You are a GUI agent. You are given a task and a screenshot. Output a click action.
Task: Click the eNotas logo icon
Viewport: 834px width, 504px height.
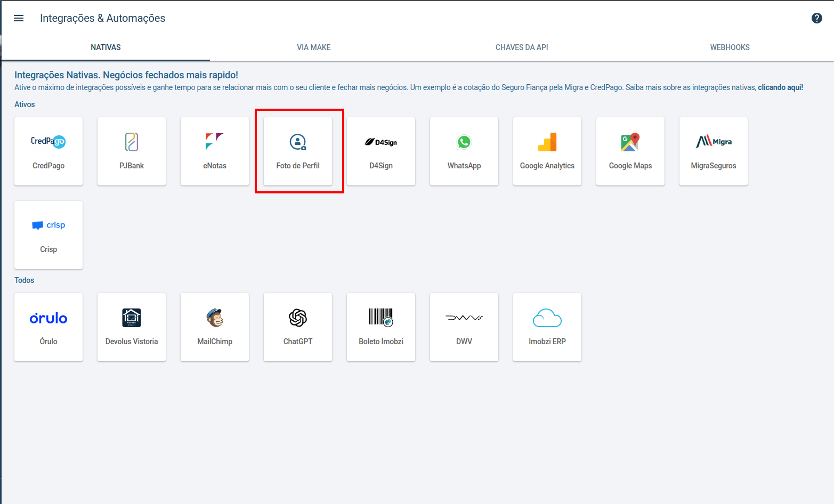[215, 142]
